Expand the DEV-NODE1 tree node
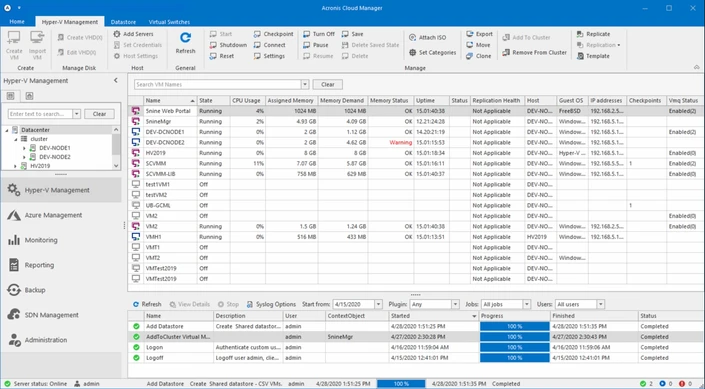 pyautogui.click(x=24, y=148)
